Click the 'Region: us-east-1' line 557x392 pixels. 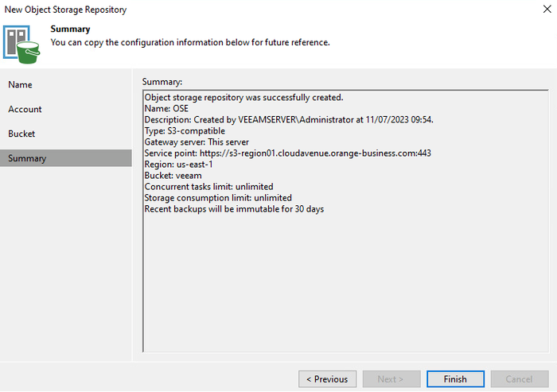(178, 165)
